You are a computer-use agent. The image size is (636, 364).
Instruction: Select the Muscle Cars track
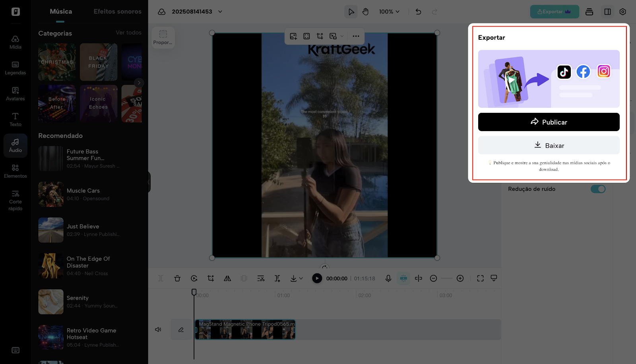pyautogui.click(x=90, y=194)
